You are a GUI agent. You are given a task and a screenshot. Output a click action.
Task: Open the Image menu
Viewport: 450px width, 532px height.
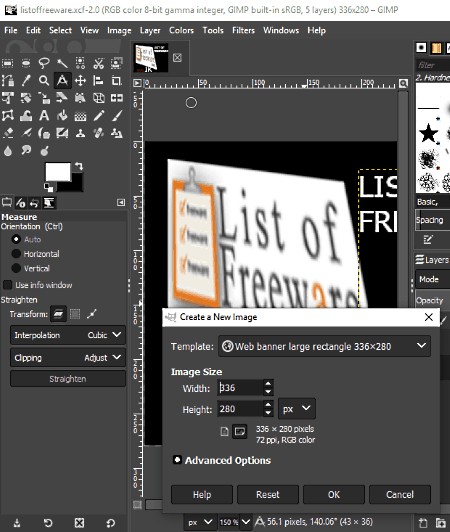[x=119, y=30]
